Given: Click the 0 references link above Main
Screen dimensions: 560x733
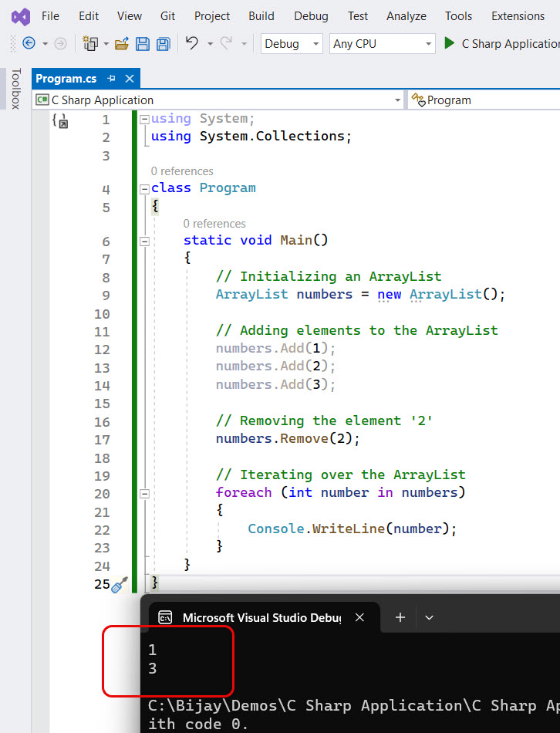Looking at the screenshot, I should pyautogui.click(x=214, y=224).
